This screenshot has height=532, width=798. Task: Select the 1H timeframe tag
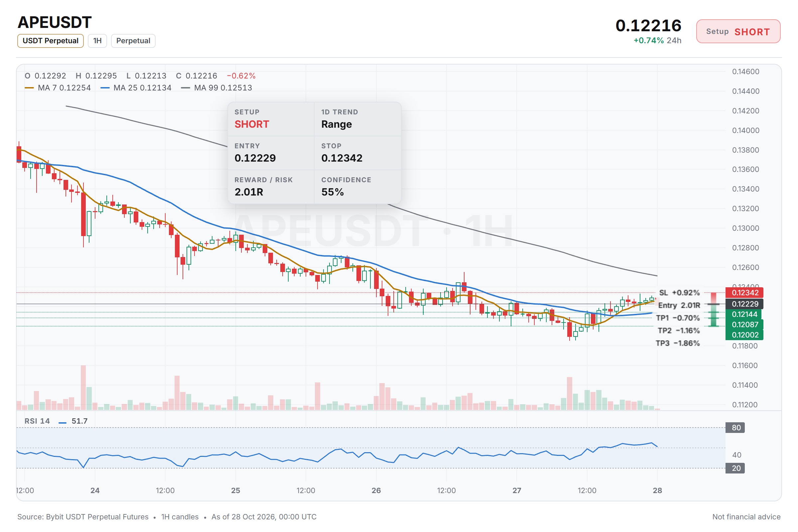click(x=97, y=41)
